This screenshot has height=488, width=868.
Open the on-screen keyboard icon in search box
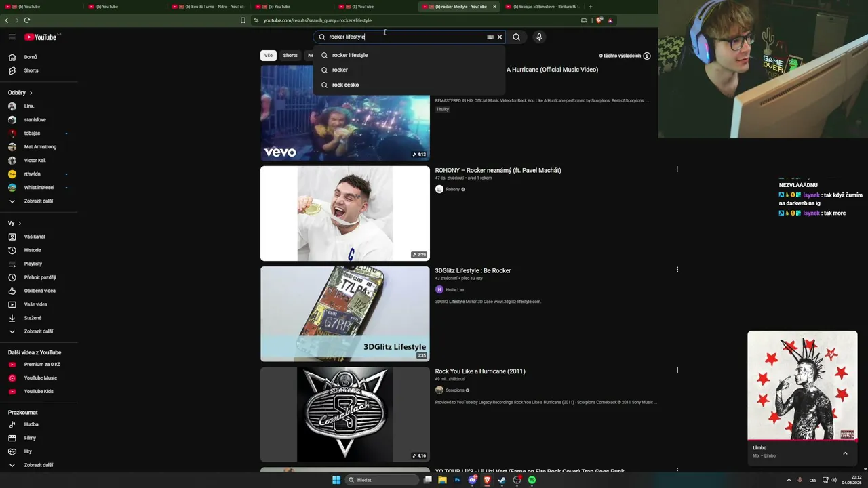point(490,37)
